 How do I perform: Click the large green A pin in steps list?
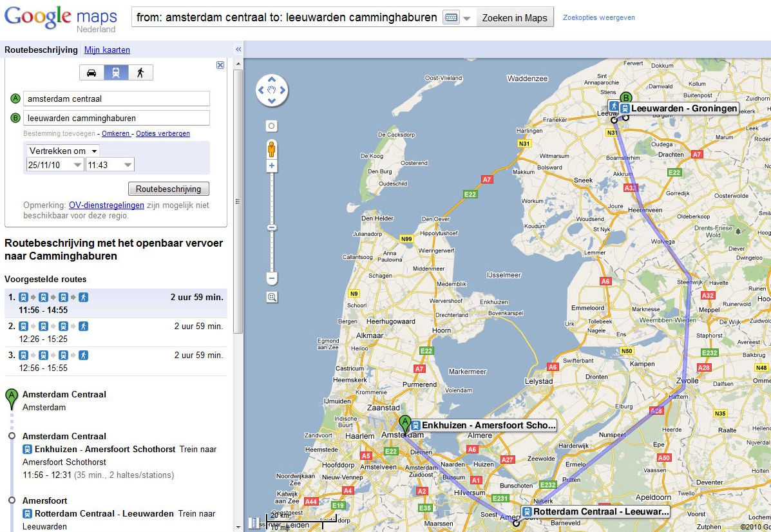click(12, 399)
